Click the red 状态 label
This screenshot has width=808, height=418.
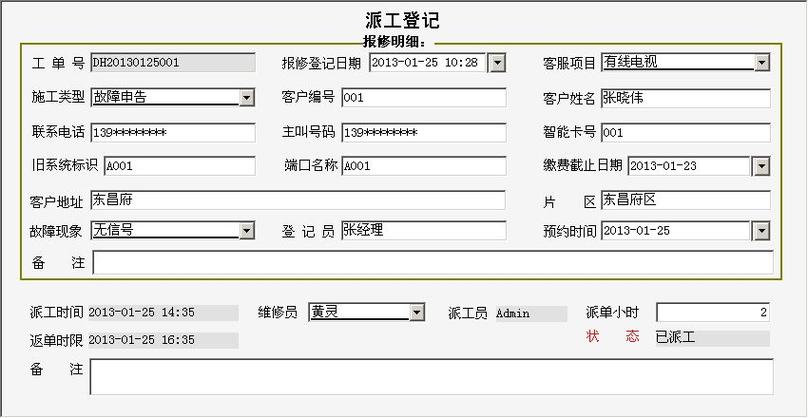[613, 337]
